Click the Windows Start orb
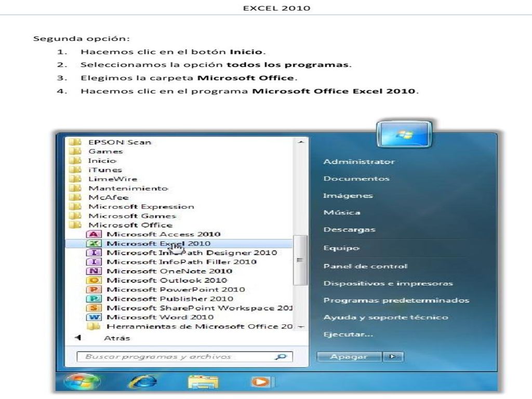 tap(82, 381)
